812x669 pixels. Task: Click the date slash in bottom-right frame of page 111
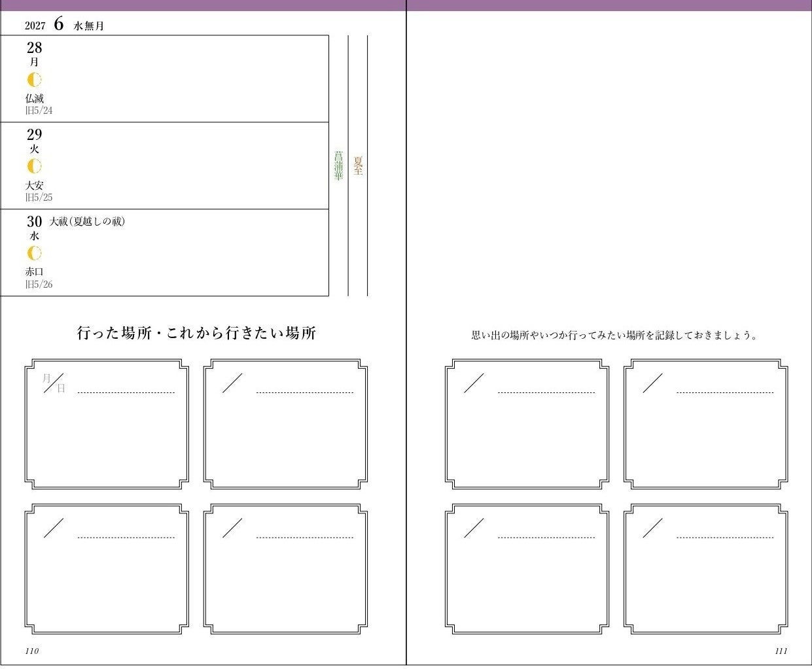(652, 528)
